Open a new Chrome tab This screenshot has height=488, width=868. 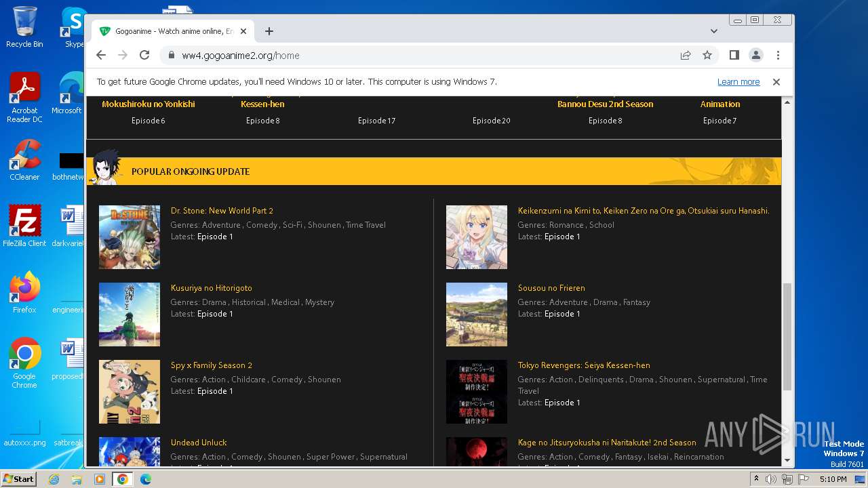coord(269,31)
